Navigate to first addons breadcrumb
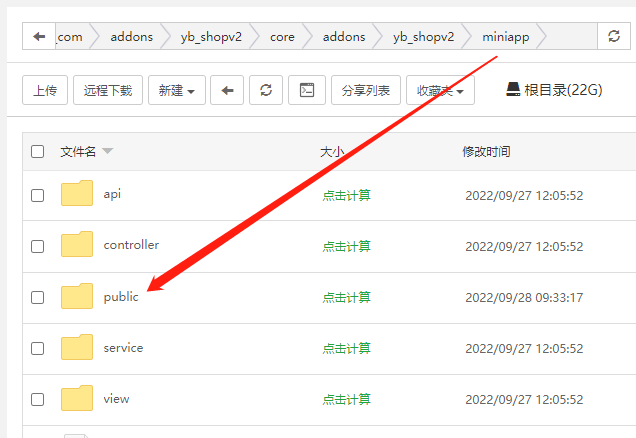Image resolution: width=636 pixels, height=438 pixels. (131, 37)
